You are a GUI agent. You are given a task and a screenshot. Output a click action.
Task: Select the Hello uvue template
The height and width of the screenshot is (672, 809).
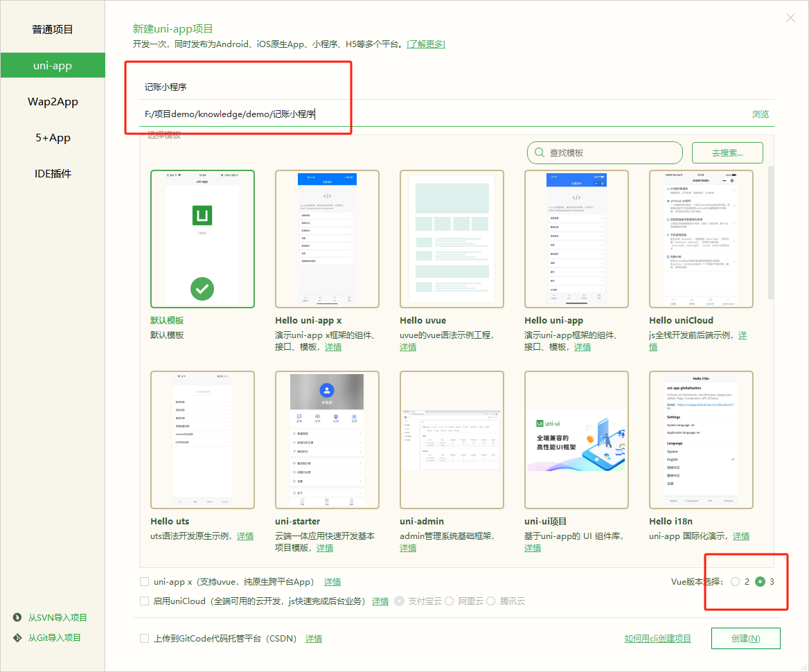coord(452,239)
